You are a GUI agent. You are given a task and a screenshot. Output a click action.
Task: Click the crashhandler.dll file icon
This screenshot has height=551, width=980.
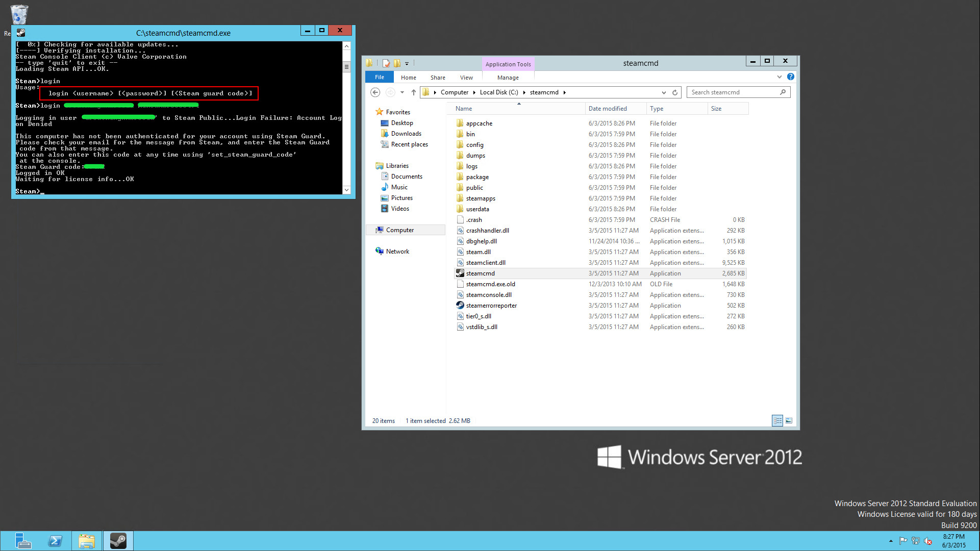(x=460, y=230)
